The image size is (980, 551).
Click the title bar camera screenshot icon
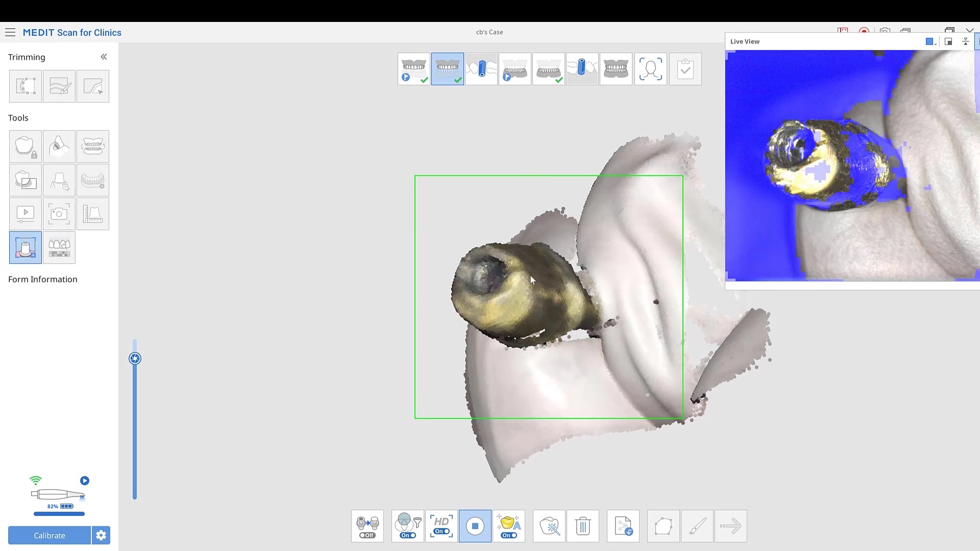pos(885,31)
